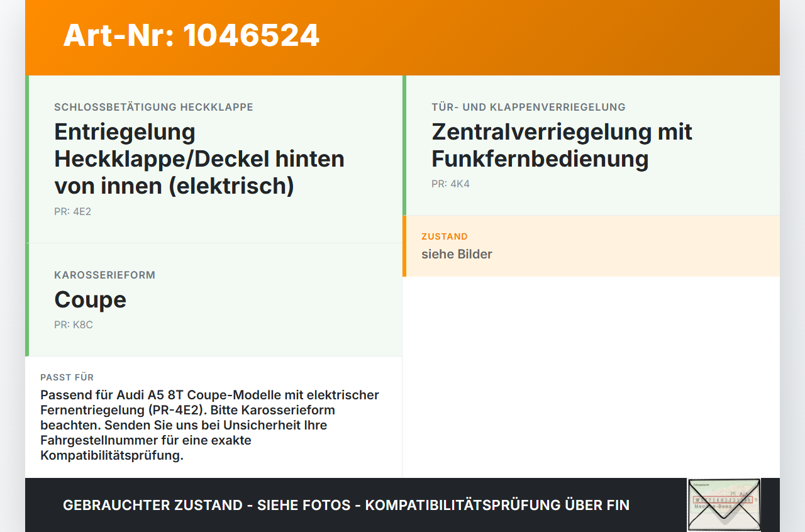Click the Audi A5 8T compatibility paragraph
The height and width of the screenshot is (532, 805).
click(209, 425)
